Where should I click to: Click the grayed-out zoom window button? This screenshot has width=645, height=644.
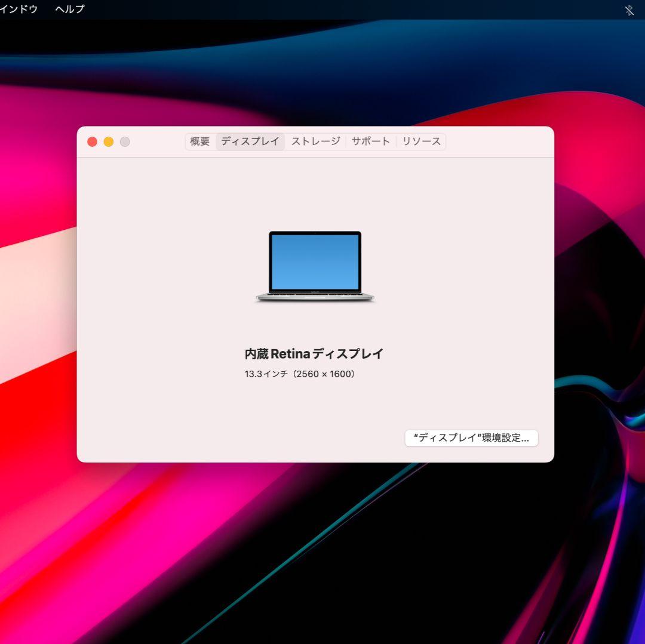pos(125,141)
